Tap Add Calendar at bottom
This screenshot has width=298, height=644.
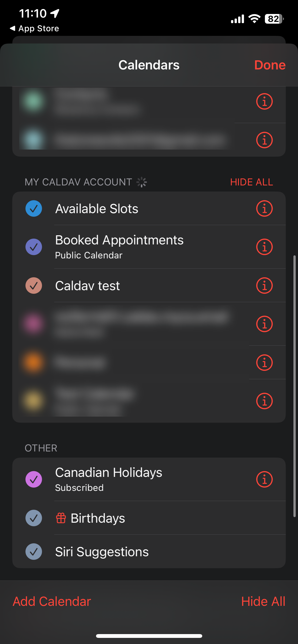tap(52, 602)
